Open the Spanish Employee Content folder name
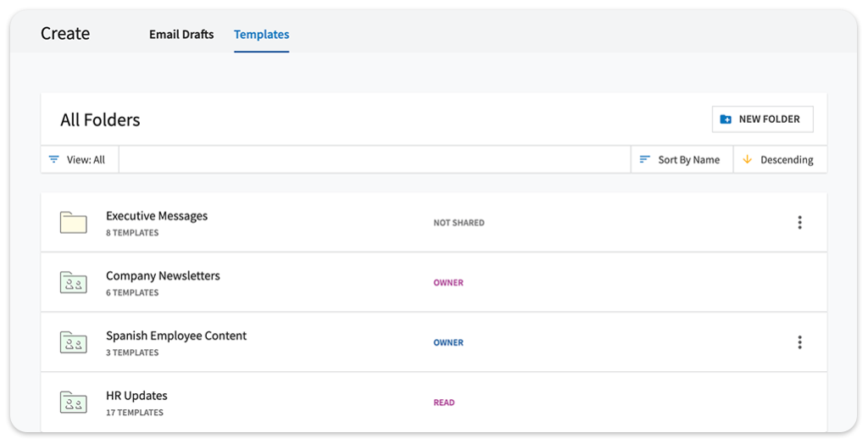This screenshot has height=444, width=868. coord(176,336)
